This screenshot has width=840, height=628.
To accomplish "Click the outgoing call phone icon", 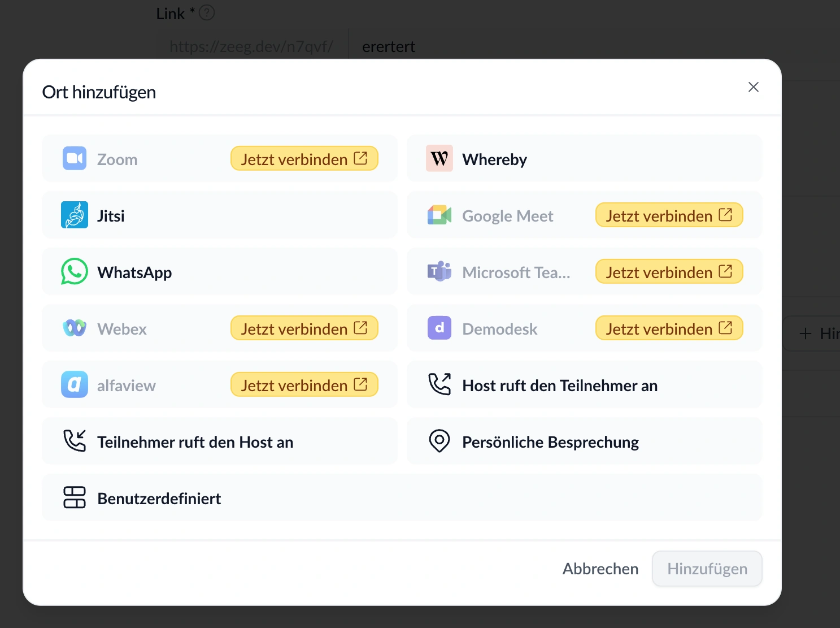I will point(439,385).
